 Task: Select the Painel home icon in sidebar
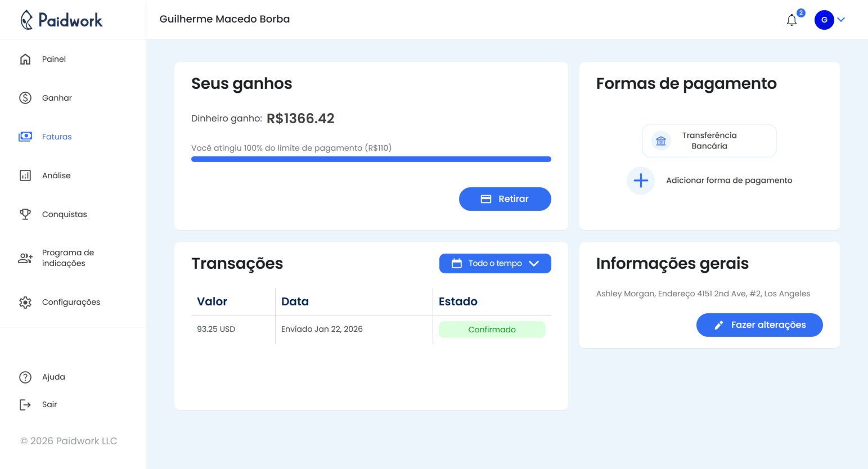click(x=25, y=58)
